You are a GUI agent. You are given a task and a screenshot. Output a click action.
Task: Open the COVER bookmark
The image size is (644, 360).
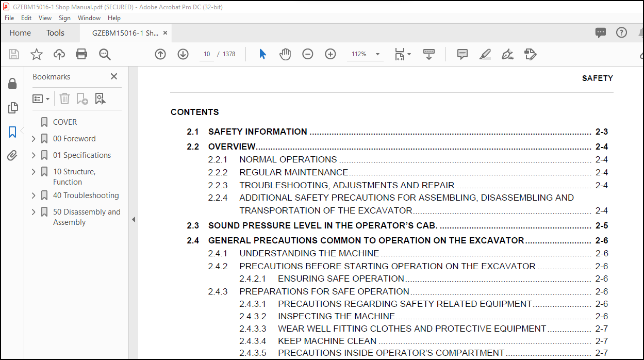coord(65,122)
